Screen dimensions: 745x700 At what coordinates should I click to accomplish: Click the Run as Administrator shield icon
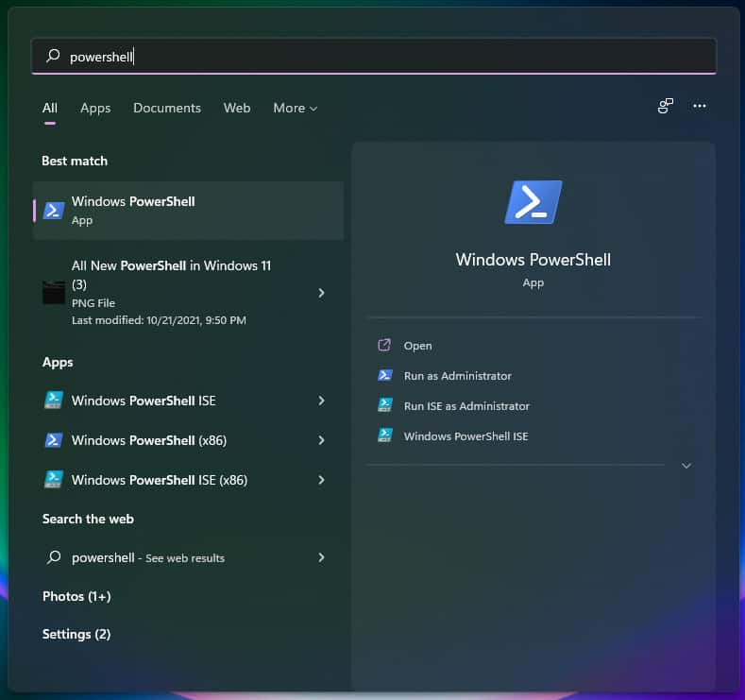[x=384, y=376]
